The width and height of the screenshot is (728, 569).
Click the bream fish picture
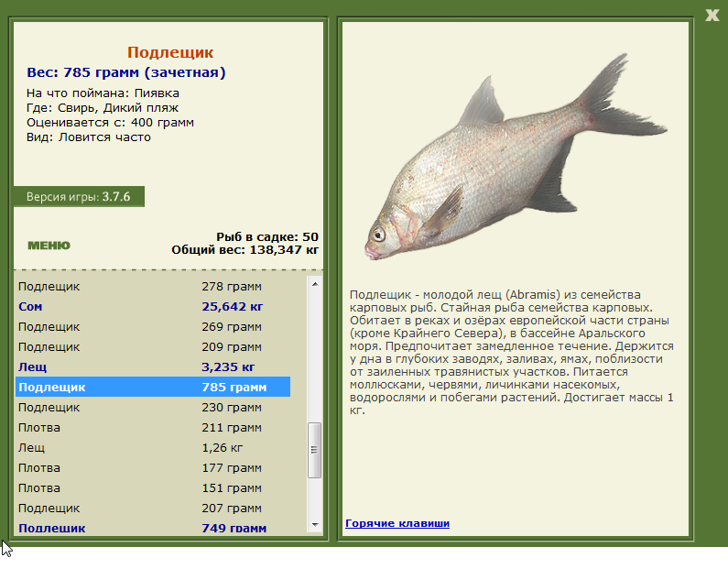516,158
